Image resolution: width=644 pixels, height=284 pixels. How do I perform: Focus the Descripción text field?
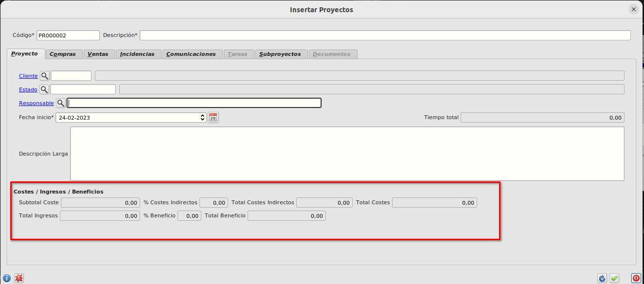385,35
